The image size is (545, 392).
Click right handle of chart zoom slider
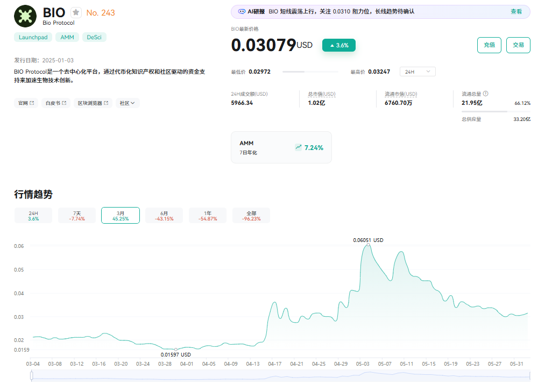point(530,376)
